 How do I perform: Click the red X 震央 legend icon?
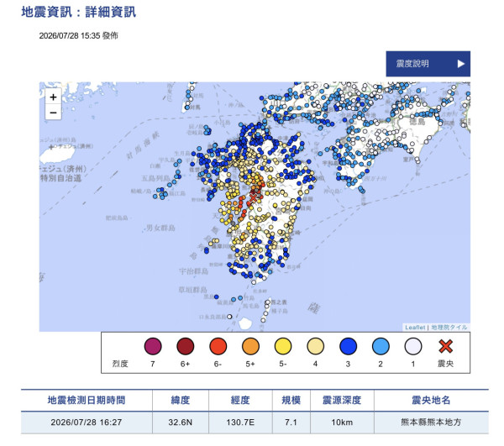(x=445, y=346)
